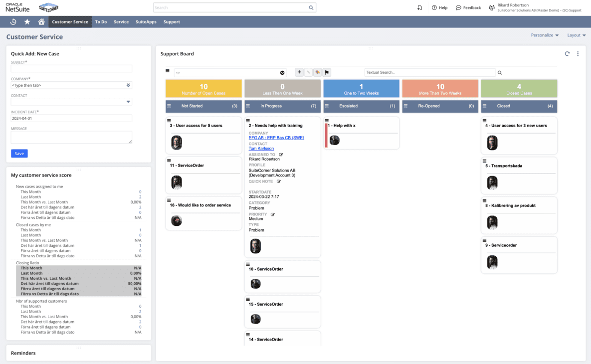Click Closing Ratio This Month row
The image size is (591, 364).
[79, 268]
